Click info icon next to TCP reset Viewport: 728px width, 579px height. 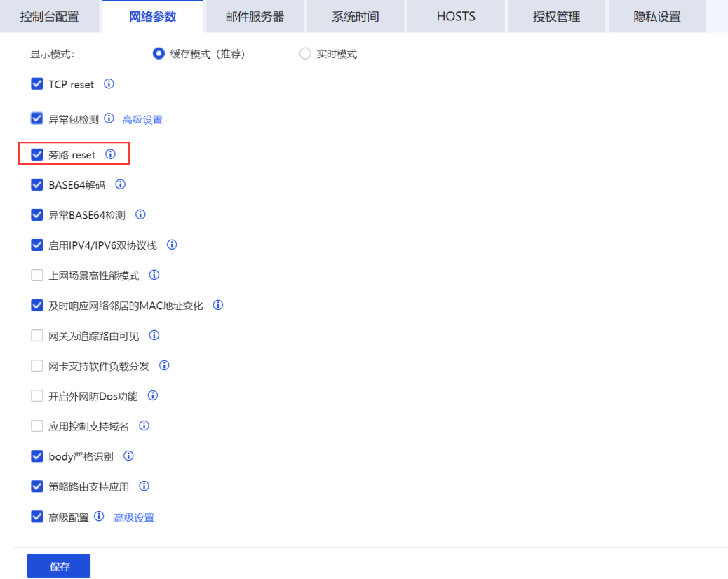109,84
